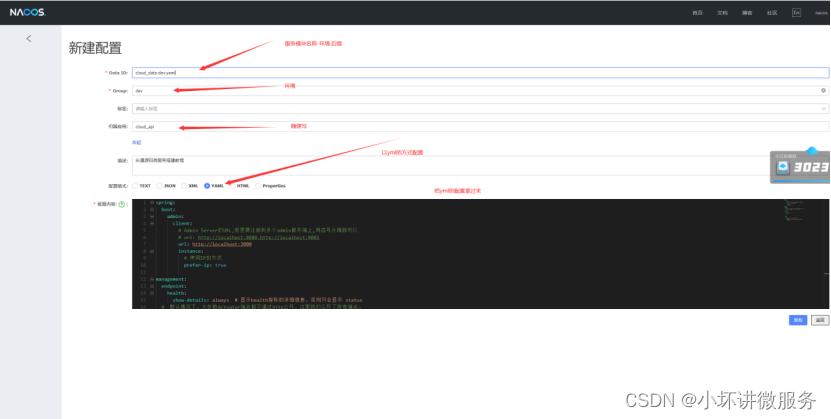
Task: Collapse the instance block at line 8
Action: 152,251
